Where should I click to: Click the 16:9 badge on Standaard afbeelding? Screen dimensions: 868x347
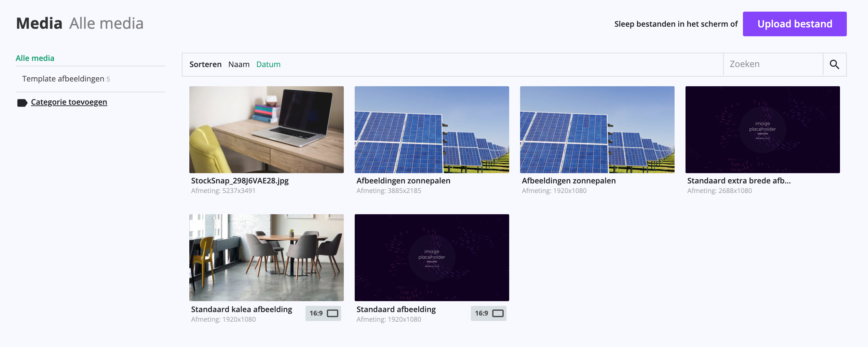click(488, 313)
